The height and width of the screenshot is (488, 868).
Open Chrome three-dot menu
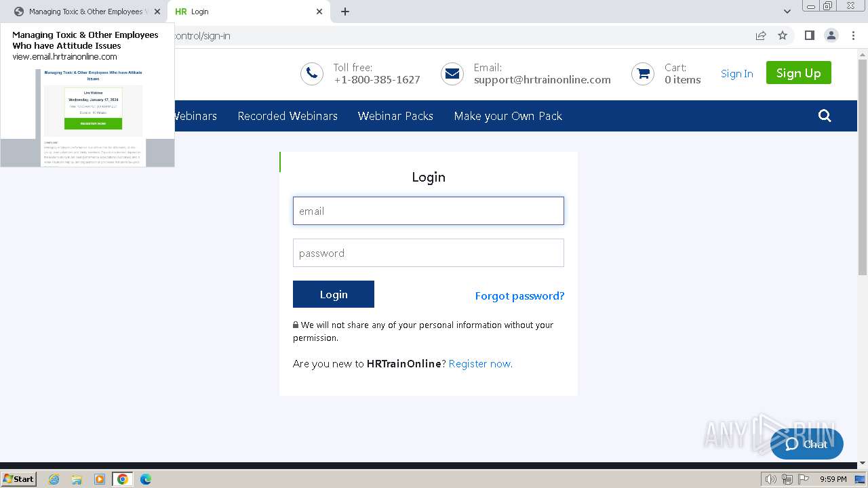[852, 35]
